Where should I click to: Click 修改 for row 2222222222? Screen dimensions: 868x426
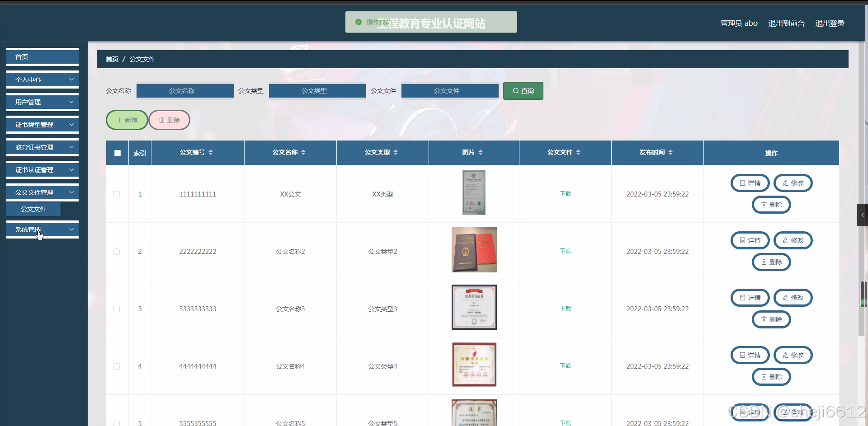(x=793, y=240)
